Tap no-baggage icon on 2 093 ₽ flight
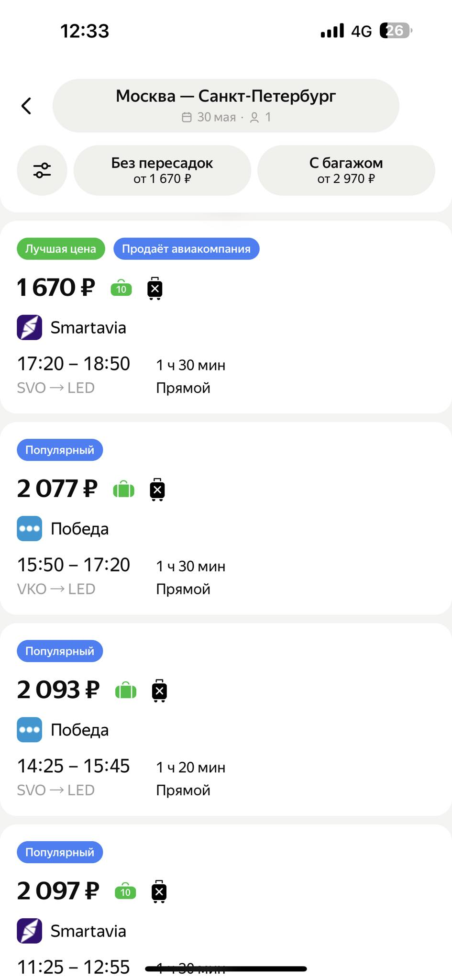 click(159, 690)
